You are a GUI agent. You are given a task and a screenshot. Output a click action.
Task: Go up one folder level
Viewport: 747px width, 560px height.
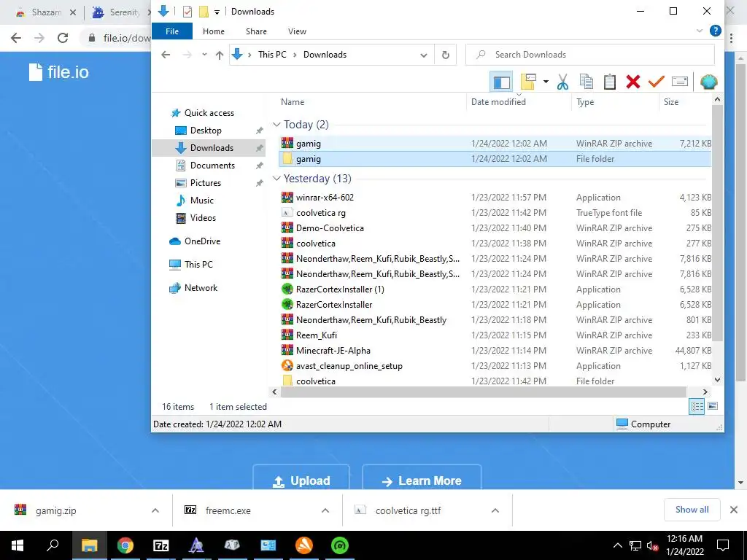point(219,55)
